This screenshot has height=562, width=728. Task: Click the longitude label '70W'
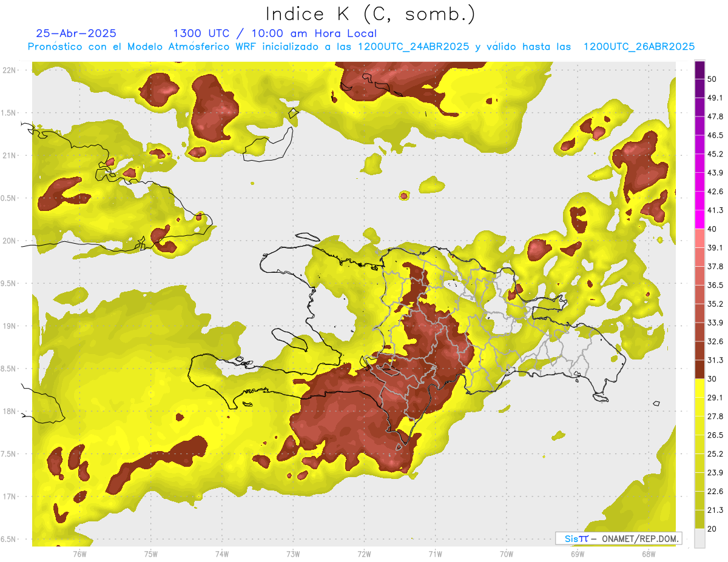pos(507,554)
